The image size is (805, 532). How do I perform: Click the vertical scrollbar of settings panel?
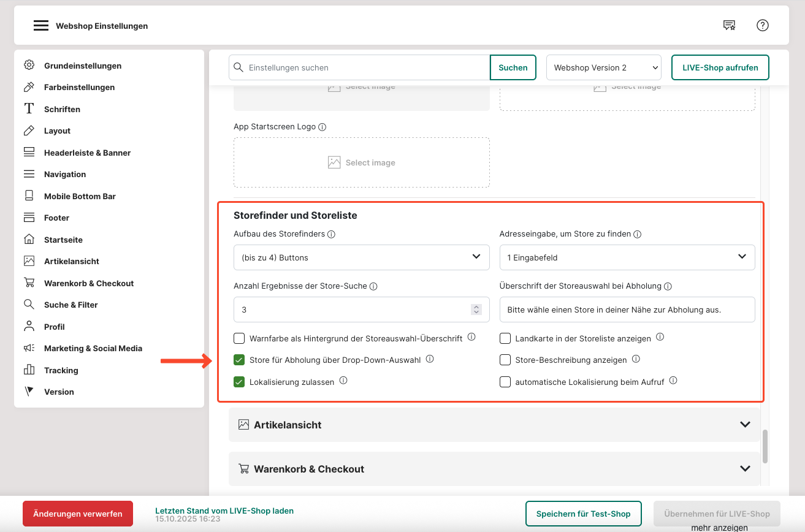pos(765,446)
